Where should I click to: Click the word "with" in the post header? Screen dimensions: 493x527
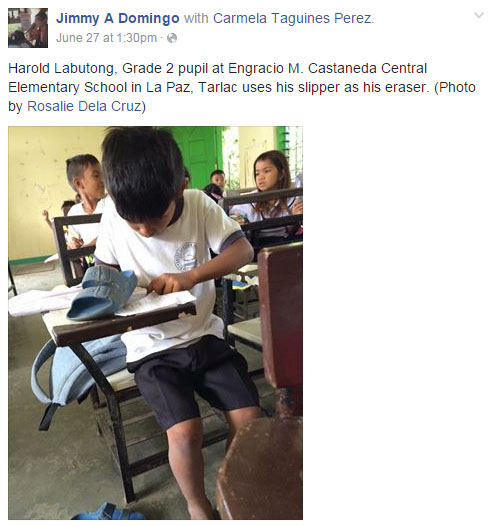(196, 18)
